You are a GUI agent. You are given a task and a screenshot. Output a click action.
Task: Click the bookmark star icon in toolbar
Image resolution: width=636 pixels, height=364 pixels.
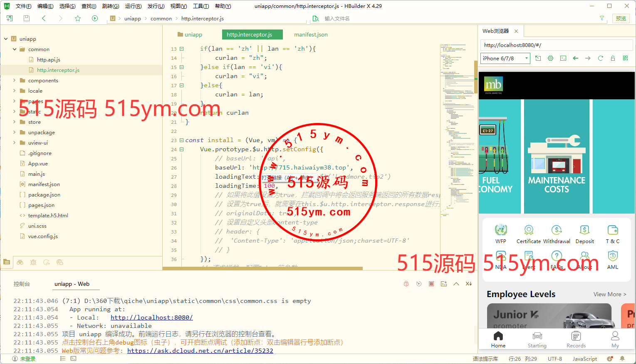[x=78, y=18]
